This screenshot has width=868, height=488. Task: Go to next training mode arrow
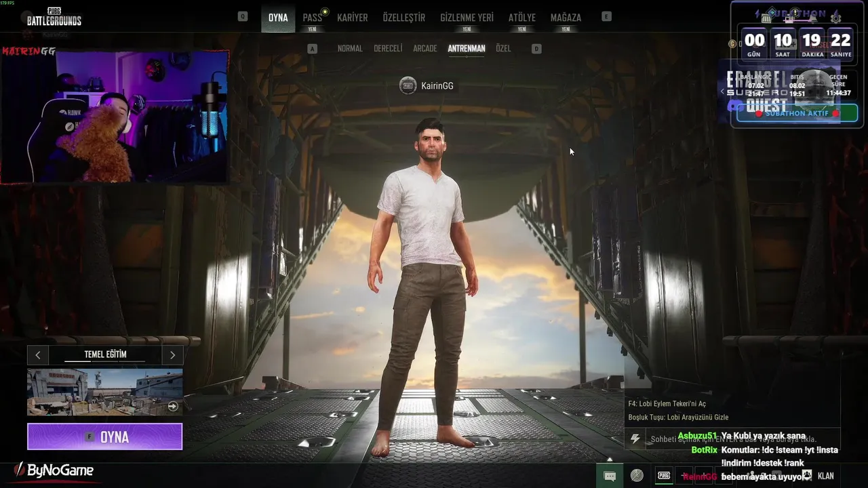pos(172,355)
